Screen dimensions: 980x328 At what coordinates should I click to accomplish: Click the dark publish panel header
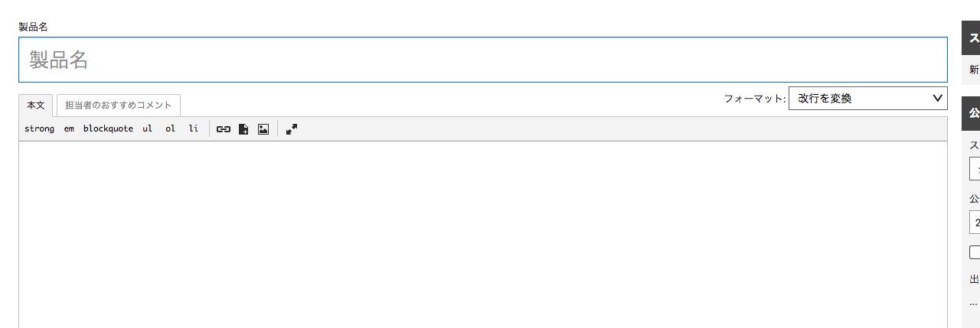(971, 114)
